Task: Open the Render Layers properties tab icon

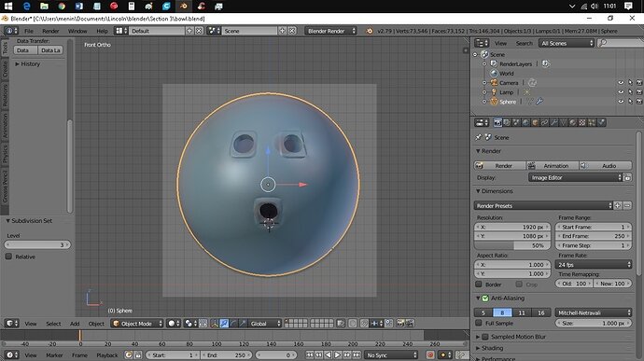Action: [507, 122]
